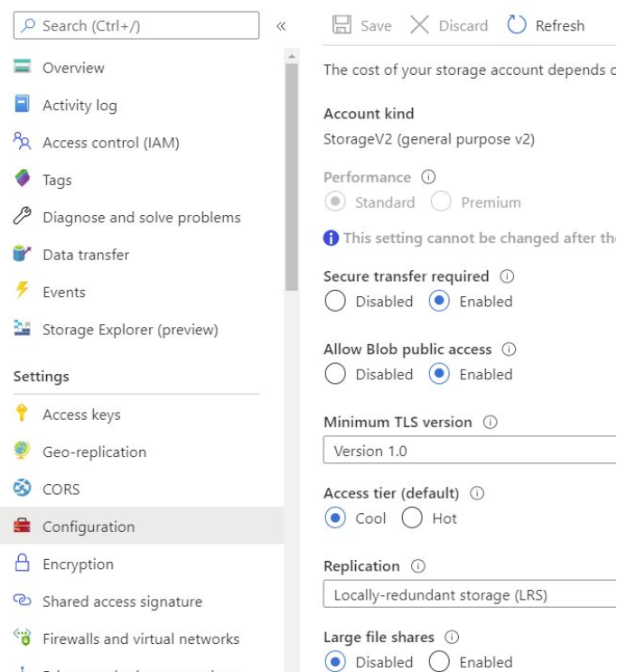The height and width of the screenshot is (672, 627).
Task: Open Diagnose and solve problems page
Action: [142, 218]
